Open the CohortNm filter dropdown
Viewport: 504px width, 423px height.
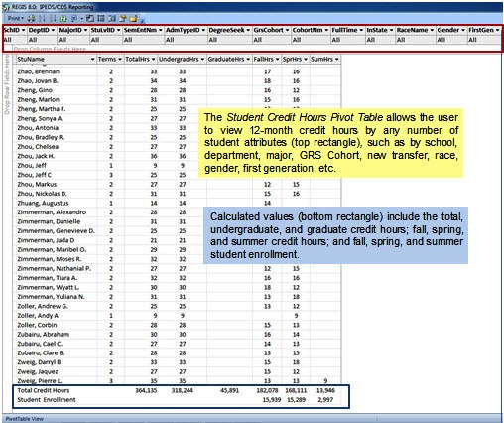click(x=326, y=30)
